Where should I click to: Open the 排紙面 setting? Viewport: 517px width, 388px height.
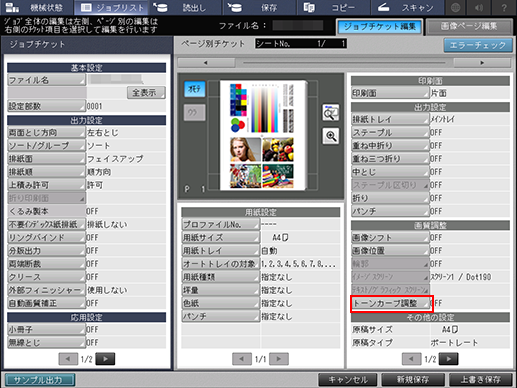click(x=46, y=159)
